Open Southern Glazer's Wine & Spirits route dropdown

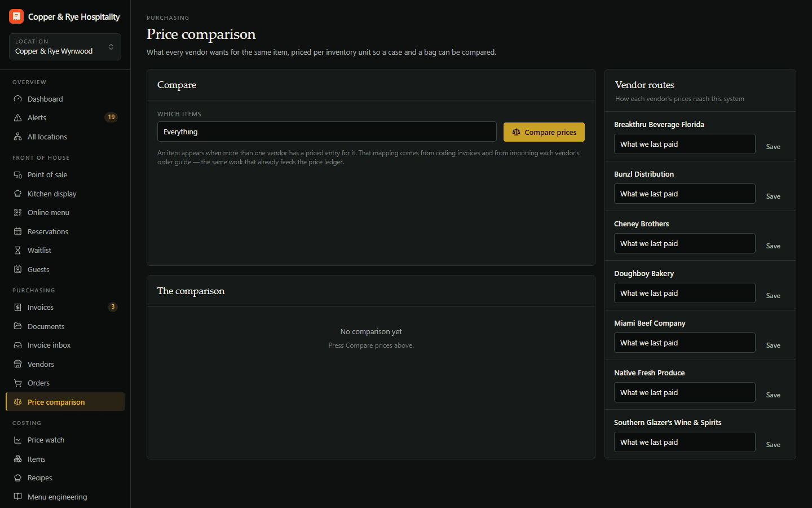[685, 442]
